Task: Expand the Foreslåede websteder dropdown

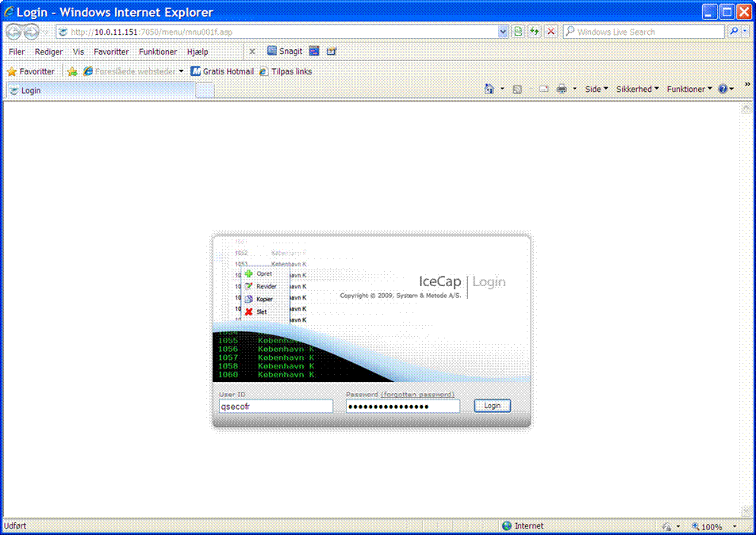Action: click(x=182, y=71)
